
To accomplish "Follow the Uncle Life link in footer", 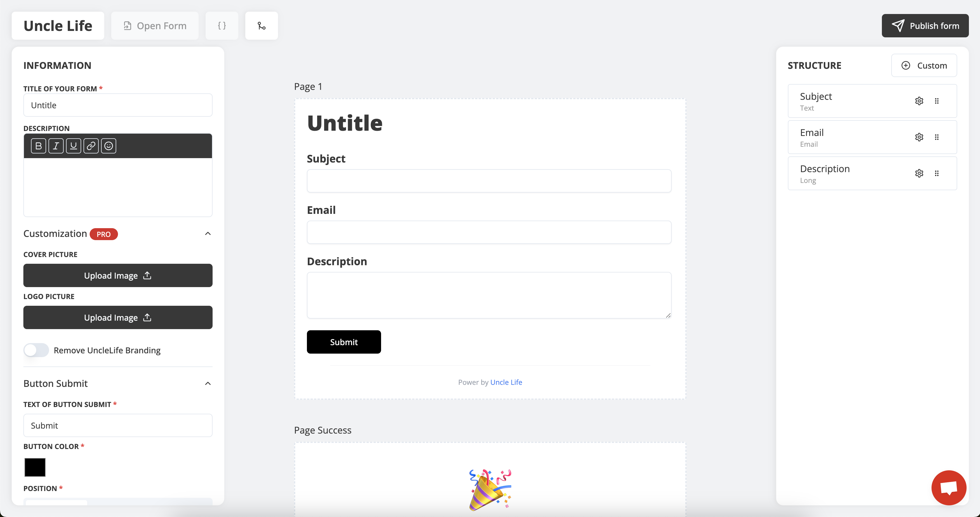I will point(506,382).
